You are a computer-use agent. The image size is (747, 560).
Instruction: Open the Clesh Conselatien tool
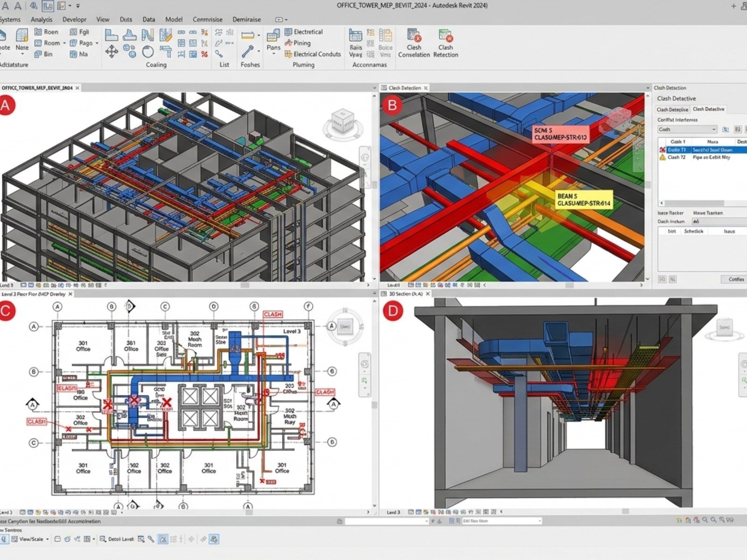414,43
